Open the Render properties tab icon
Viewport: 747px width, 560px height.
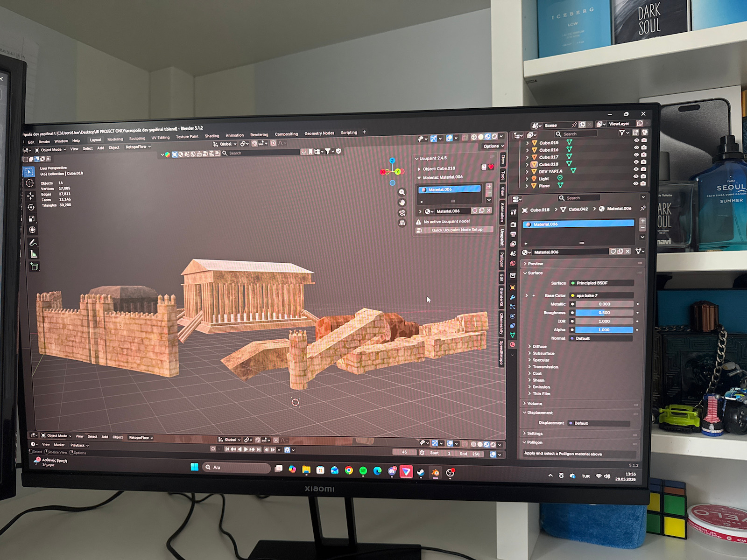point(513,224)
